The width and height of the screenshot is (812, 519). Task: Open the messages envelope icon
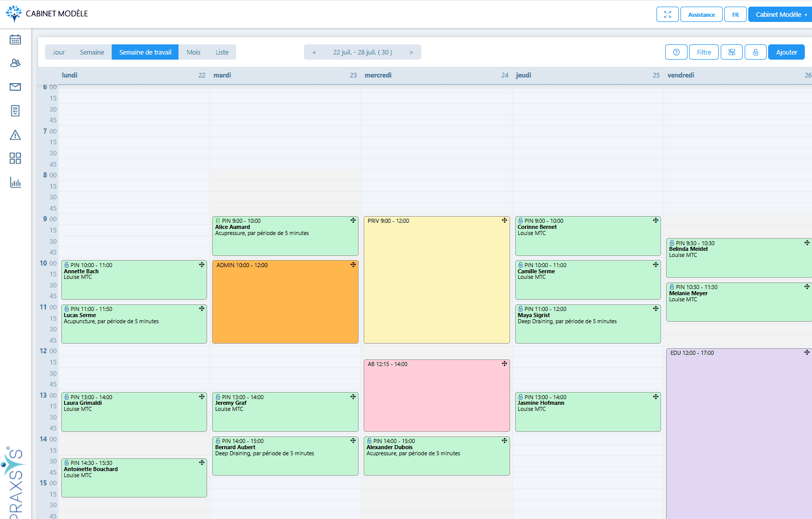pyautogui.click(x=15, y=87)
